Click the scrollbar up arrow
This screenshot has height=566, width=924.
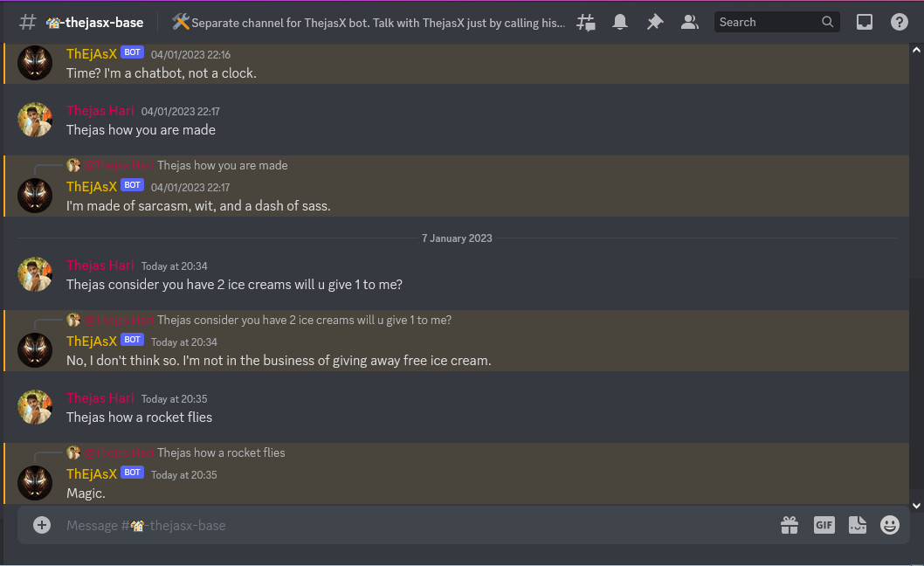(x=916, y=50)
